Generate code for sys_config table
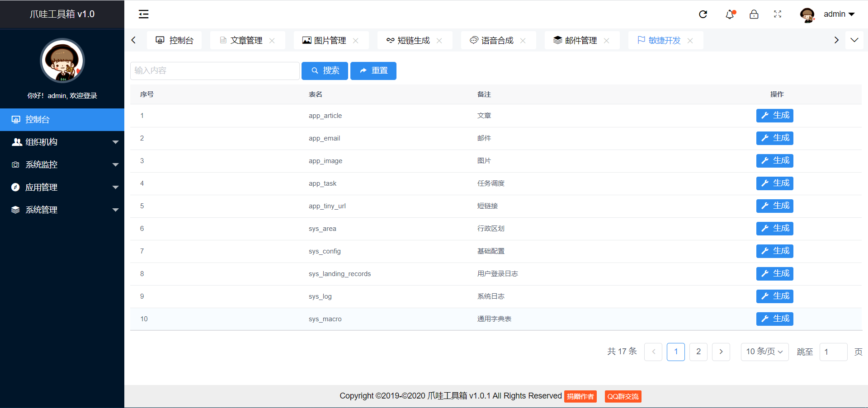Screen dimensions: 868x408 click(x=775, y=251)
